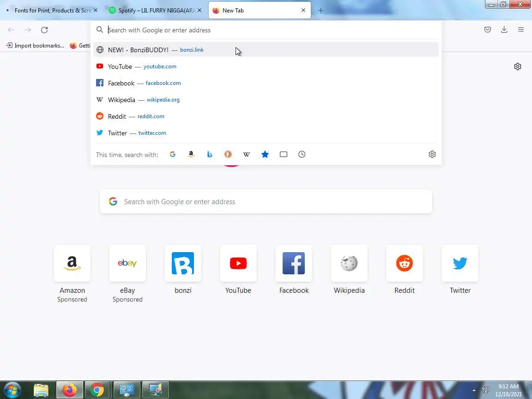Search history using the clock icon
Viewport: 532px width, 399px height.
[x=302, y=154]
